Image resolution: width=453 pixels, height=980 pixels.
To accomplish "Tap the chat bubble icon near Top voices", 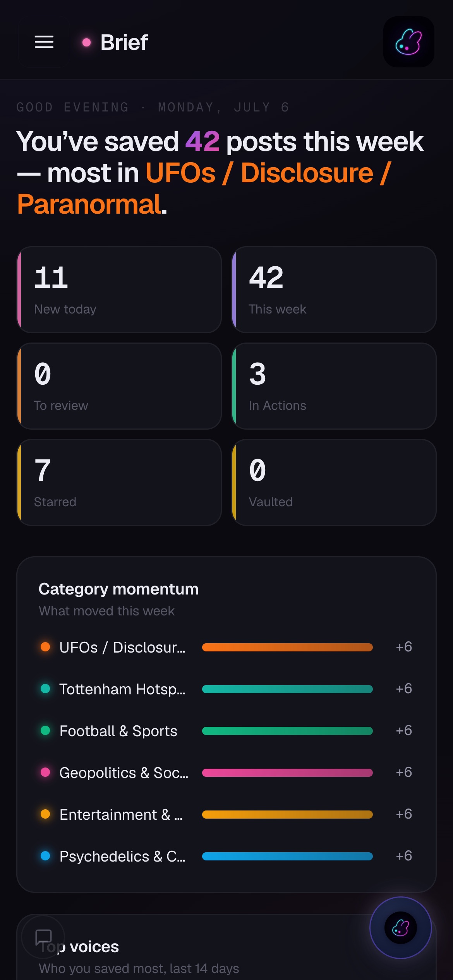I will point(43,937).
